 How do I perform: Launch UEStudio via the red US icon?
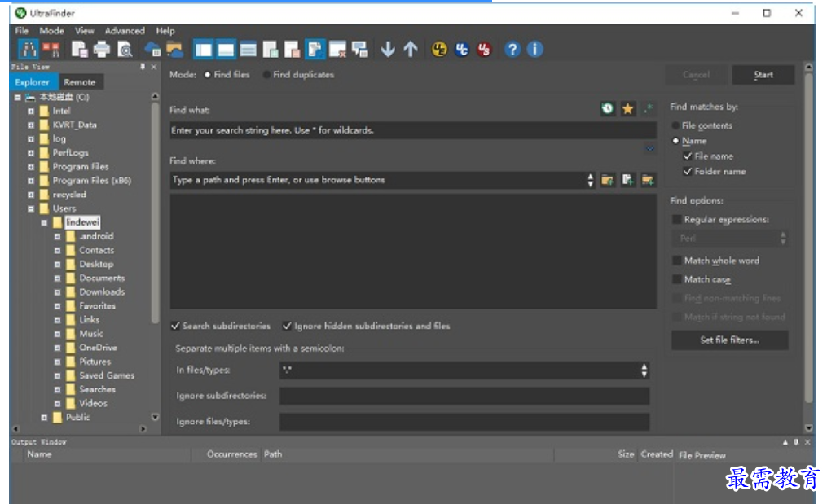484,50
